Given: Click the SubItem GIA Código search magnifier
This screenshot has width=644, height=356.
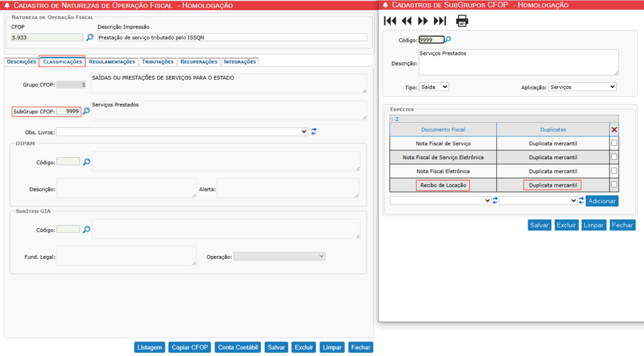Looking at the screenshot, I should click(x=86, y=230).
